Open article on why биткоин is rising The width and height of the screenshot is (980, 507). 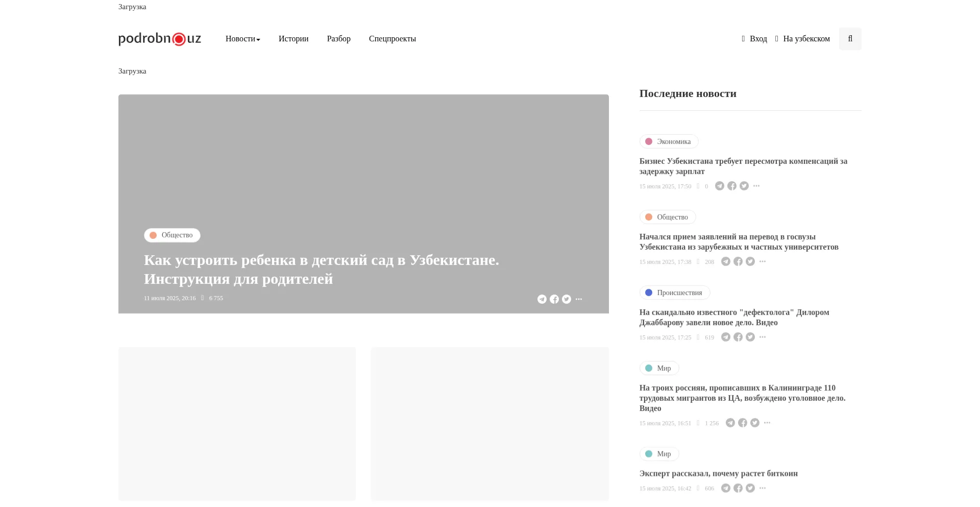(x=719, y=474)
